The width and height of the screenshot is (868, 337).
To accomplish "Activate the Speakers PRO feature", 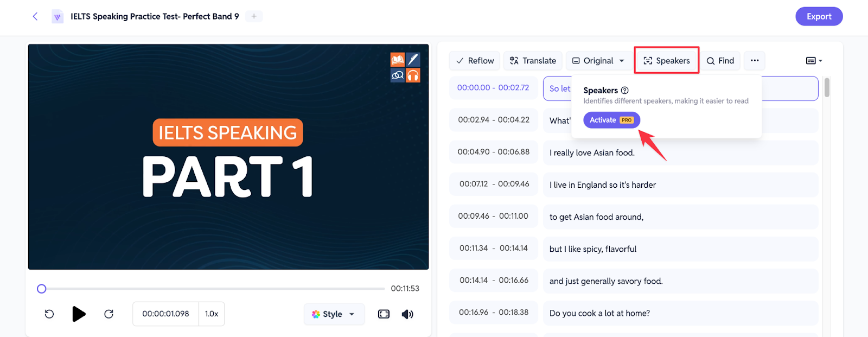I will (611, 120).
